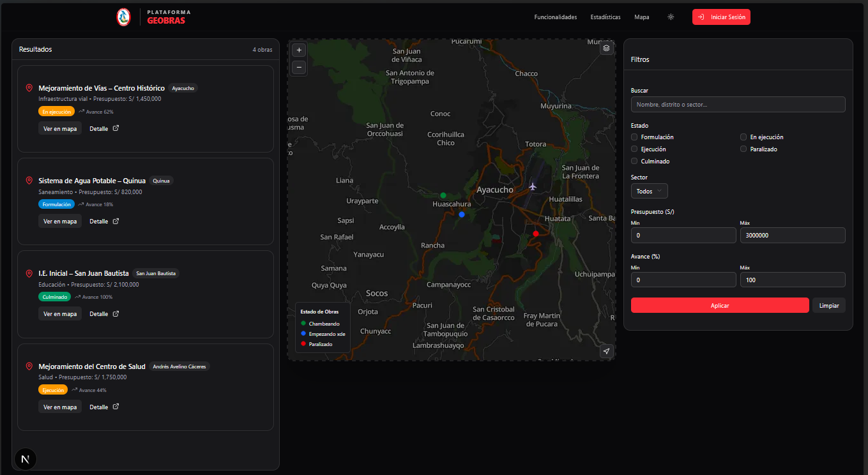Click the map locate-me arrow icon
This screenshot has width=868, height=475.
pyautogui.click(x=606, y=351)
